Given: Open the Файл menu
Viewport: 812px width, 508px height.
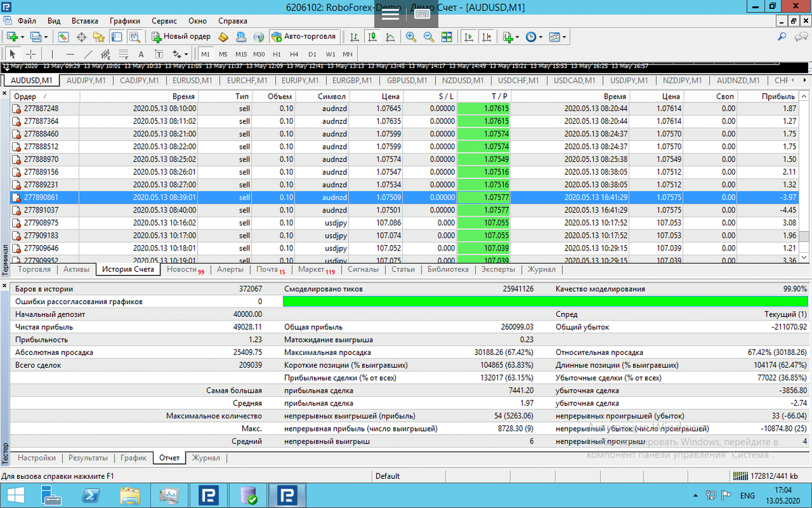Looking at the screenshot, I should tap(27, 21).
